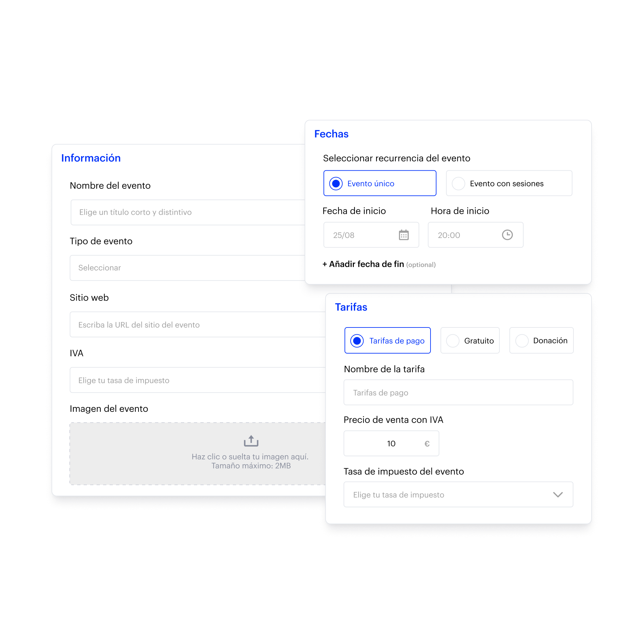Select the Evento único radio option
The width and height of the screenshot is (644, 644).
(380, 183)
